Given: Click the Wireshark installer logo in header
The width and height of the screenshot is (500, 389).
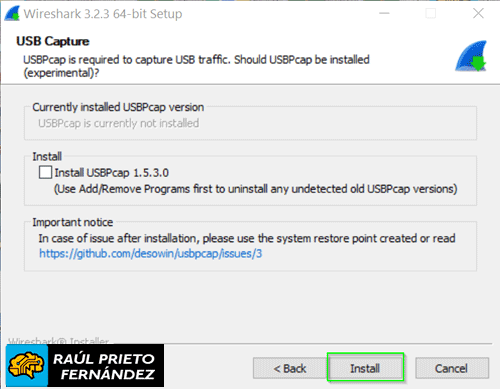Looking at the screenshot, I should click(471, 56).
